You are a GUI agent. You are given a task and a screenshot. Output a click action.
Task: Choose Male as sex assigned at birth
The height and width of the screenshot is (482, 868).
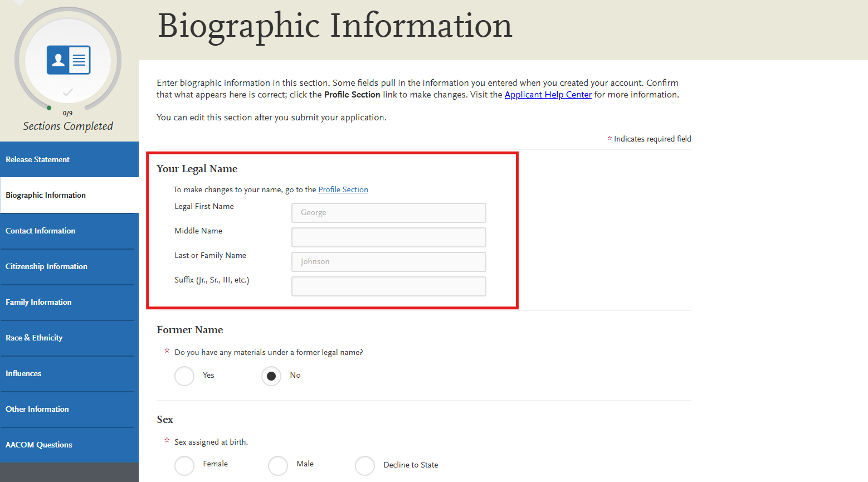point(278,465)
